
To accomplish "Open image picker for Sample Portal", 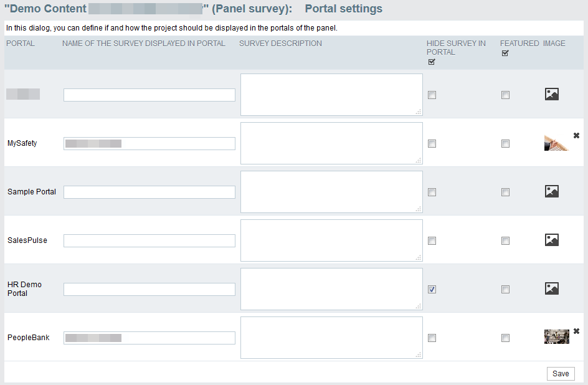I will (x=552, y=191).
